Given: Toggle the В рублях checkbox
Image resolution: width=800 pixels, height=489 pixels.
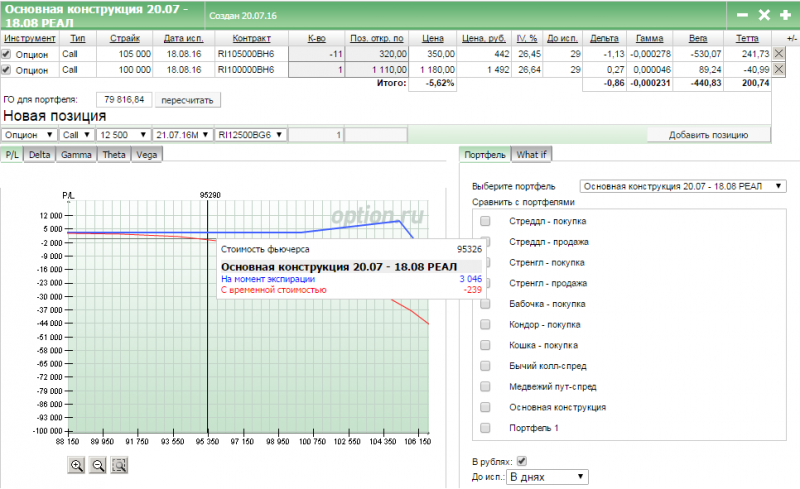Looking at the screenshot, I should 520,461.
